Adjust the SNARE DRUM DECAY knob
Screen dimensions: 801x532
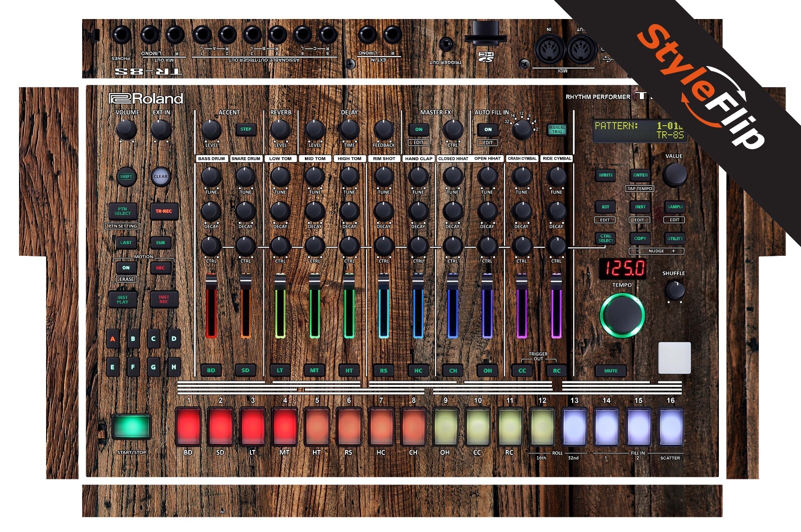pyautogui.click(x=246, y=211)
